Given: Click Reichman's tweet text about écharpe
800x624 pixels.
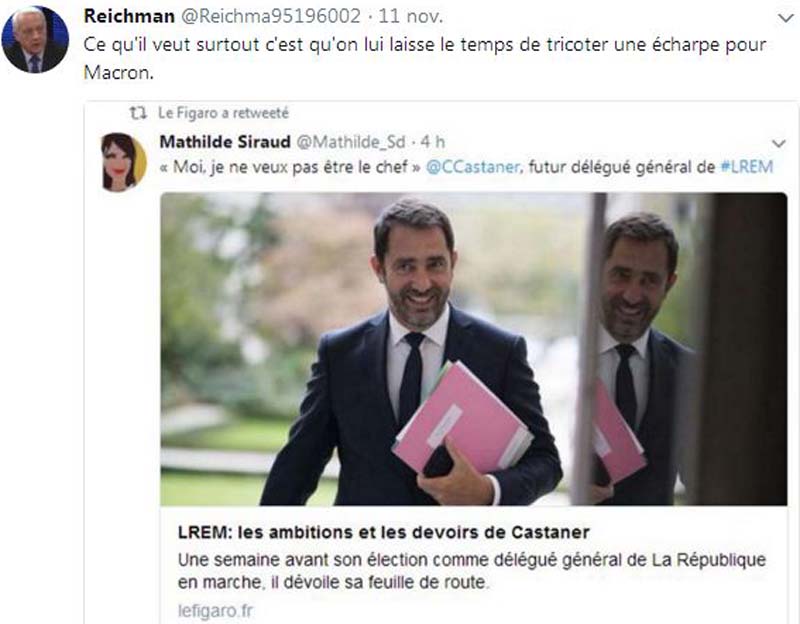Looking at the screenshot, I should (x=425, y=58).
